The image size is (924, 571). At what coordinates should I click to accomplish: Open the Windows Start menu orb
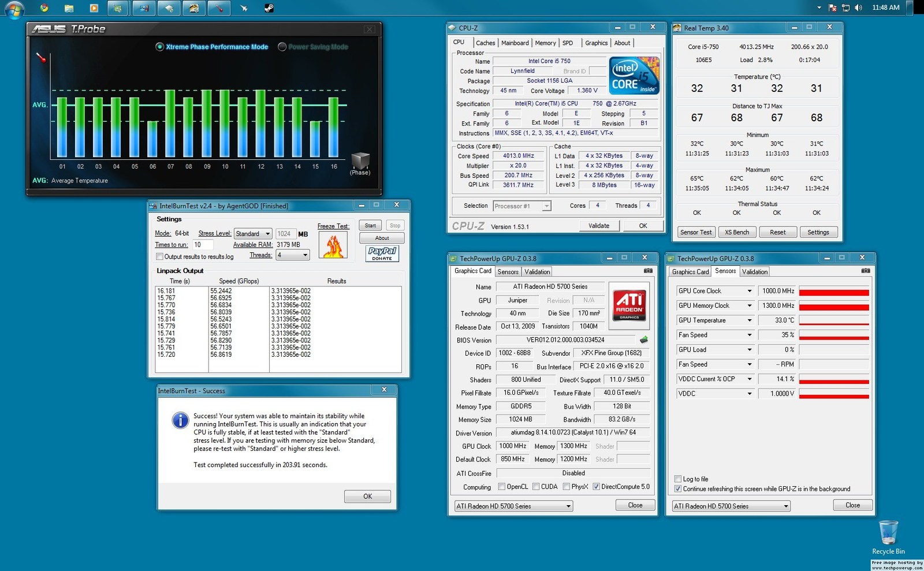14,9
